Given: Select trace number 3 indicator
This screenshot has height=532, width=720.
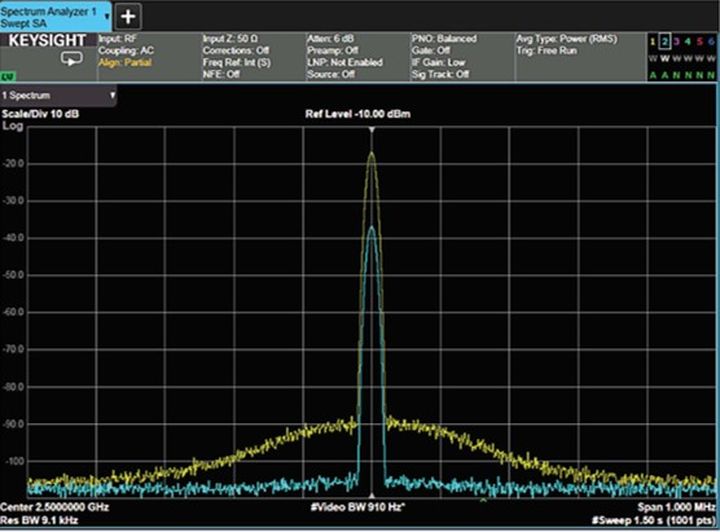Looking at the screenshot, I should pos(676,41).
